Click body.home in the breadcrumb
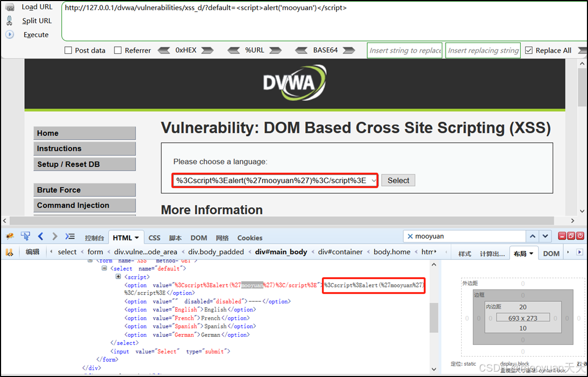588x377 pixels. 392,252
